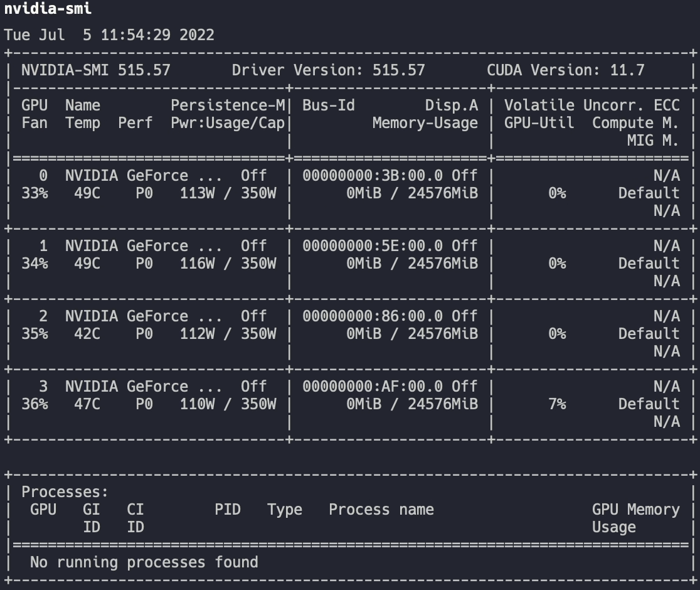Image resolution: width=700 pixels, height=590 pixels.
Task: Click the nvidia-smi command heading
Action: [48, 9]
